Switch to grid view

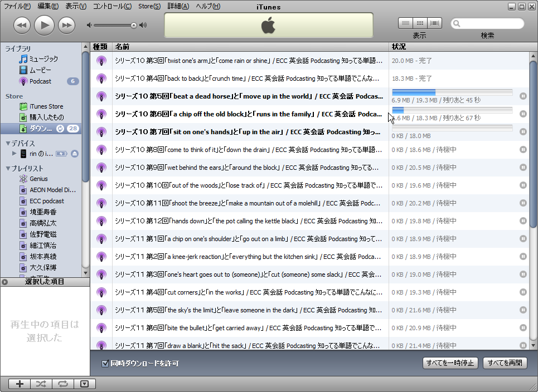[x=420, y=23]
